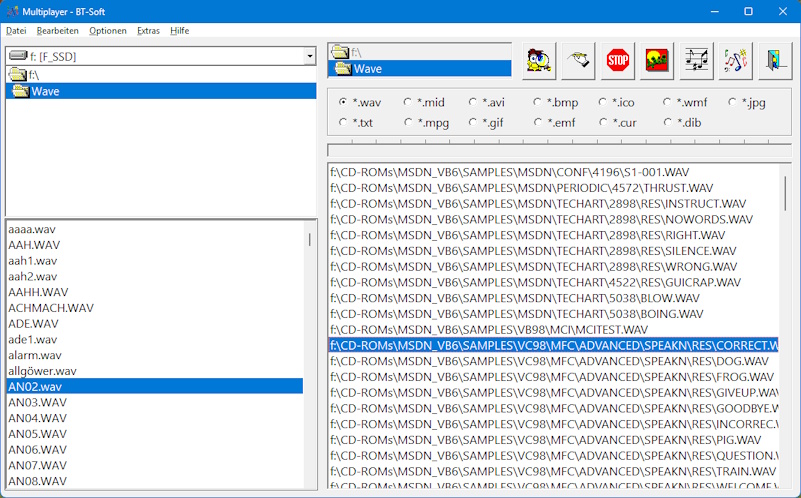Screen dimensions: 801x498
Task: Click the exit door icon button
Action: (775, 61)
